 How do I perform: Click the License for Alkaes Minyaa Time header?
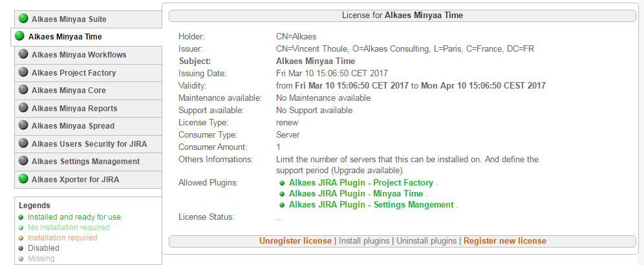click(x=402, y=15)
